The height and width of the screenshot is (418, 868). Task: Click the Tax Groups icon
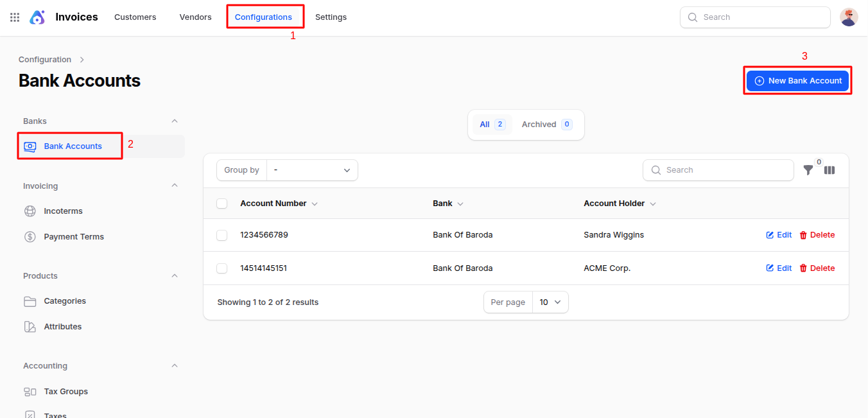click(30, 391)
